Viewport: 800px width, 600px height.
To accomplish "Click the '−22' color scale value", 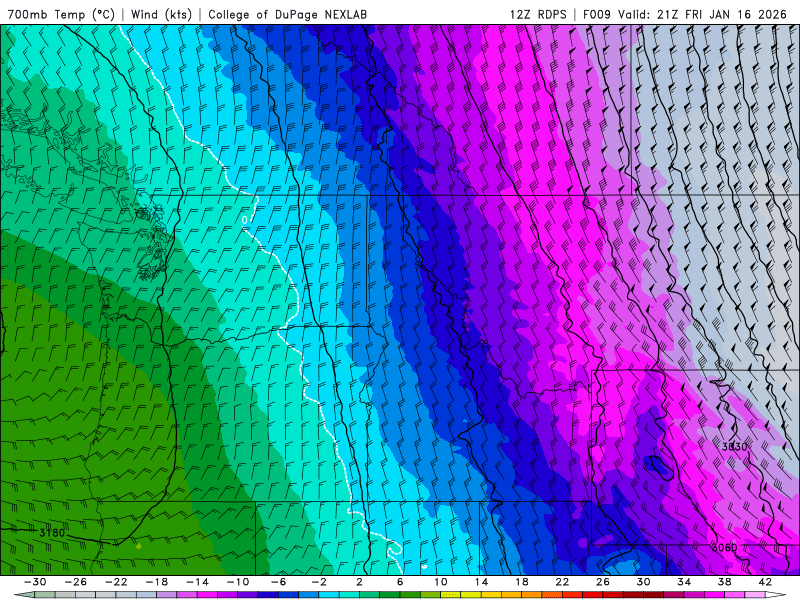I will (116, 582).
